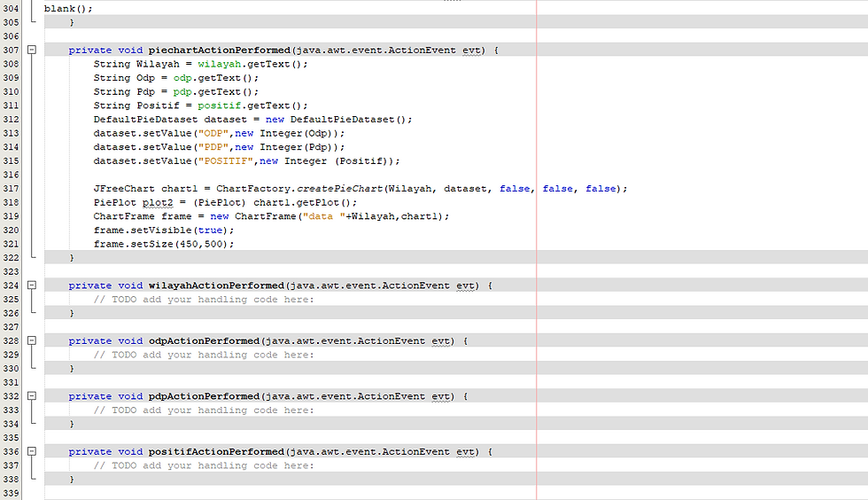868x500 pixels.
Task: Click 'frame.setVisible(true);' line
Action: (164, 230)
